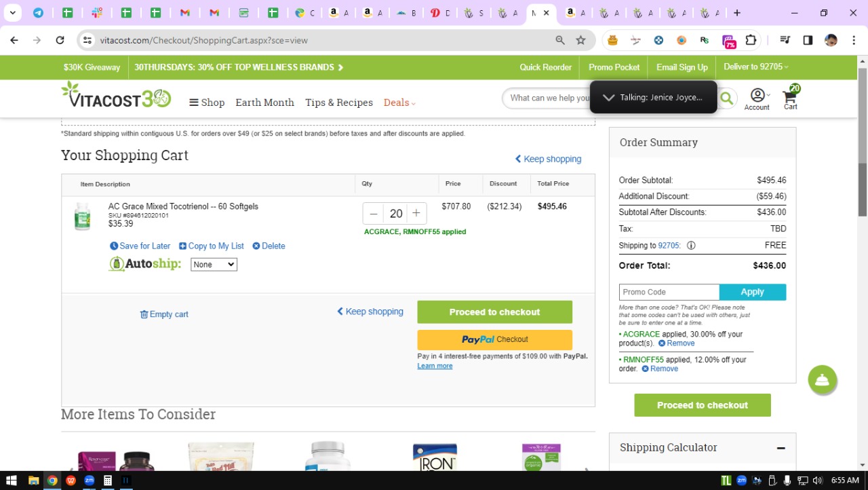Open the Chrome profile avatar
Screen dimensions: 868x490
[x=831, y=40]
